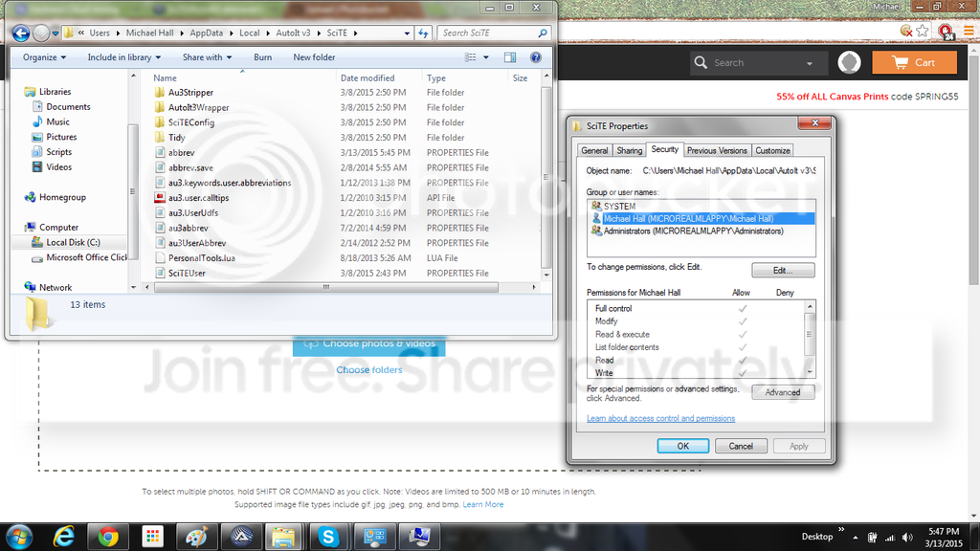Select the SYSTEM user in the list
The image size is (980, 551).
click(x=619, y=207)
